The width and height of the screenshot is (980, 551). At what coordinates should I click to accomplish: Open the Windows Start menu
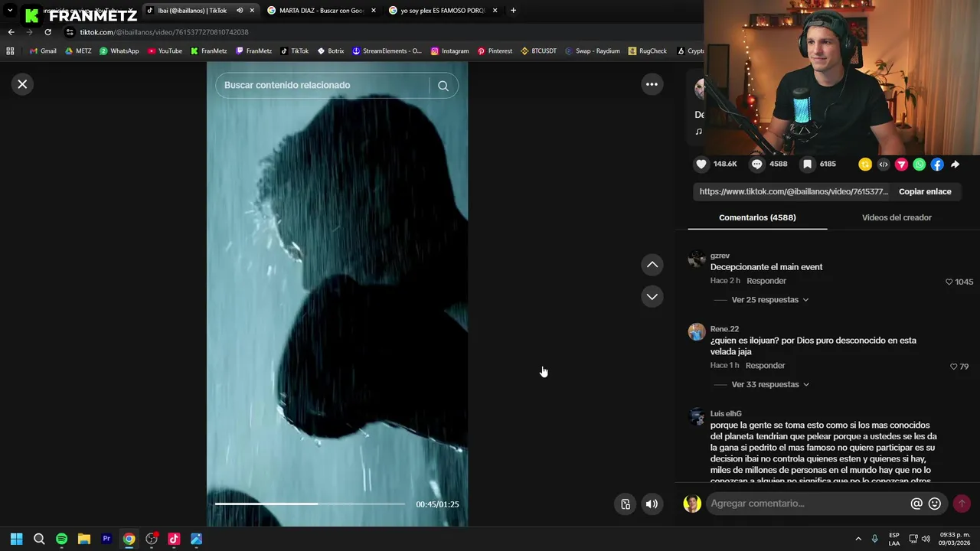click(x=16, y=539)
